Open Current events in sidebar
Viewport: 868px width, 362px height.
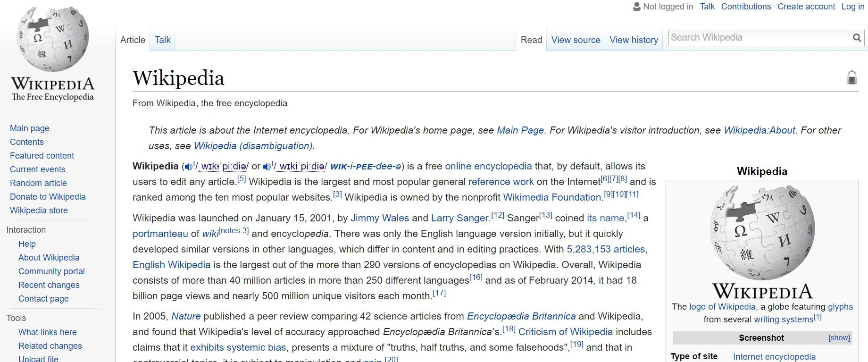38,169
